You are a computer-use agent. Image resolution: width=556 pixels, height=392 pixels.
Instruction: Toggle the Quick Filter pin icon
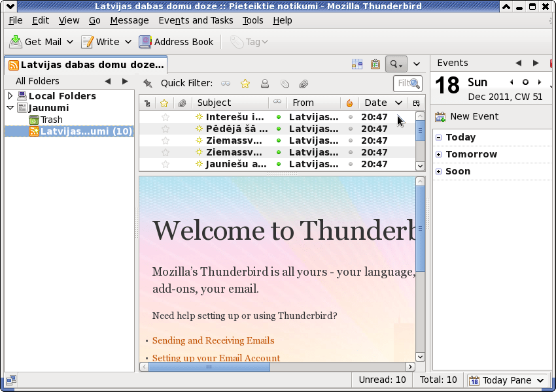pyautogui.click(x=148, y=83)
